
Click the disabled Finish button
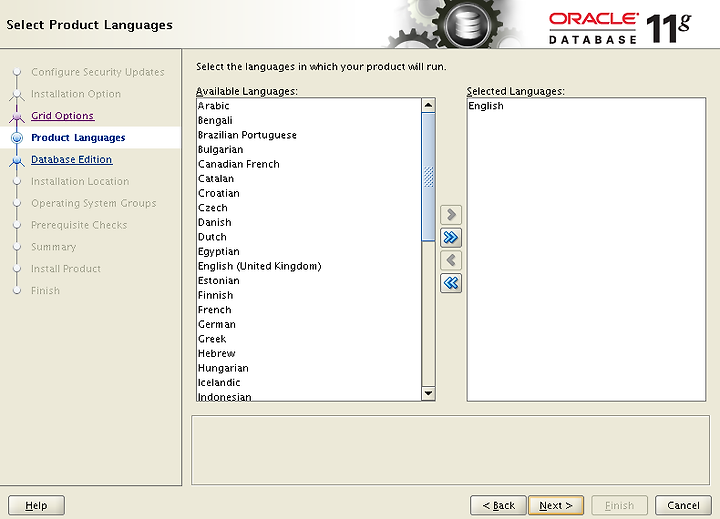pyautogui.click(x=619, y=505)
